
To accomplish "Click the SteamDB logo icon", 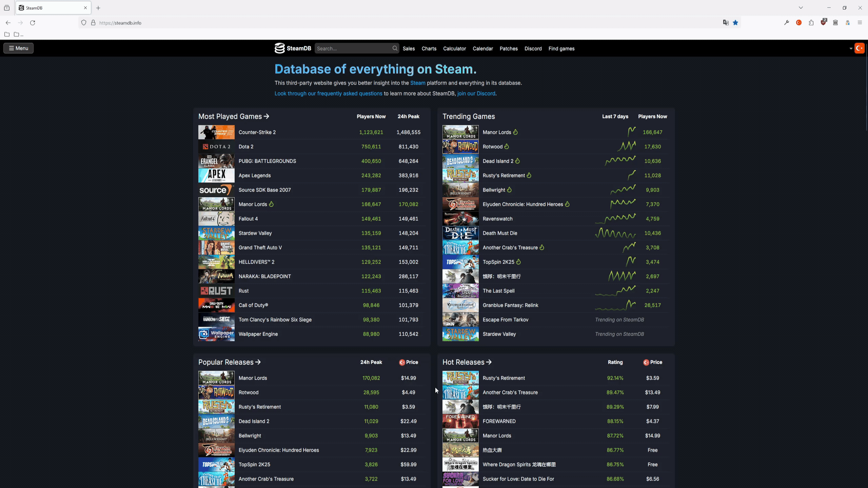I will coord(279,48).
